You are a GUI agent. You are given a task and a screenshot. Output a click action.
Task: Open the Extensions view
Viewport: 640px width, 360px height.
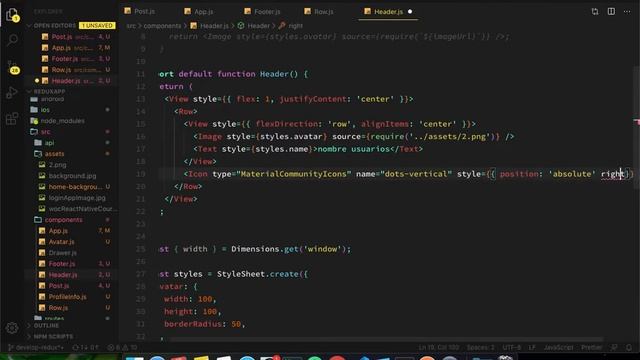(12, 119)
